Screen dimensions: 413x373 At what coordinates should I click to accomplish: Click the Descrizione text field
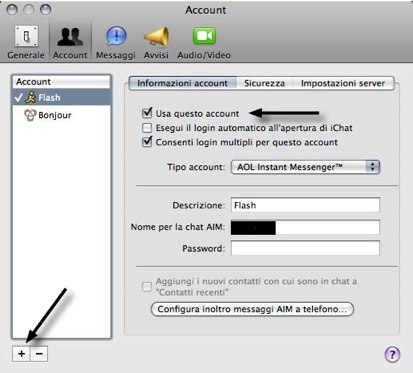click(305, 205)
